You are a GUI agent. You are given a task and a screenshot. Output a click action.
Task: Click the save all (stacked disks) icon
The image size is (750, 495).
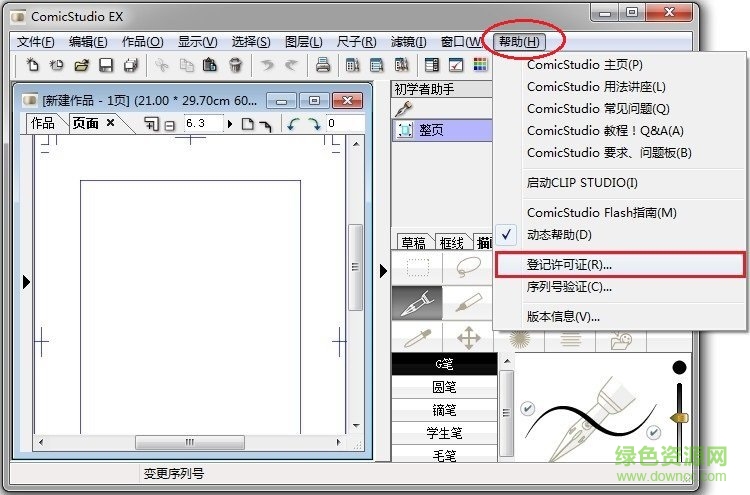point(131,65)
